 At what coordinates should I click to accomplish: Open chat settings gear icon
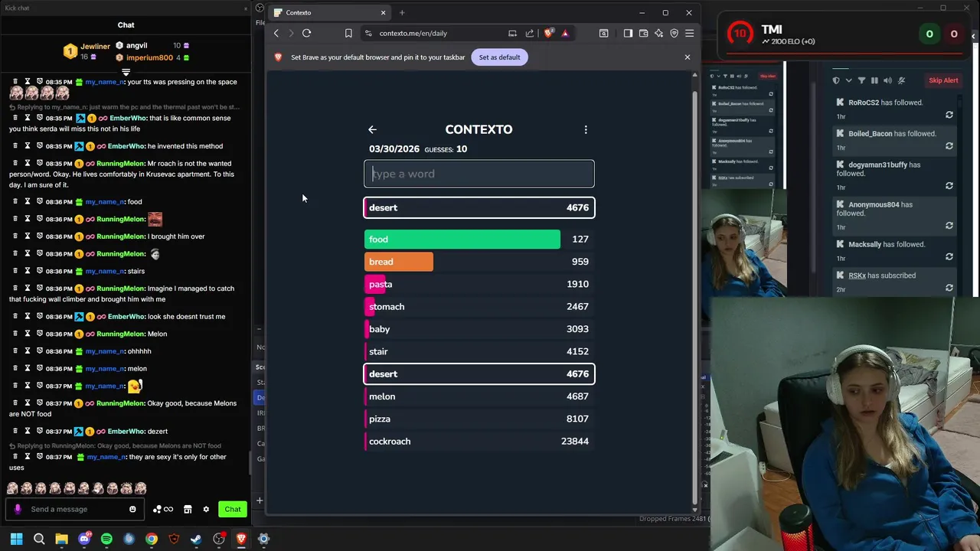[x=206, y=509]
